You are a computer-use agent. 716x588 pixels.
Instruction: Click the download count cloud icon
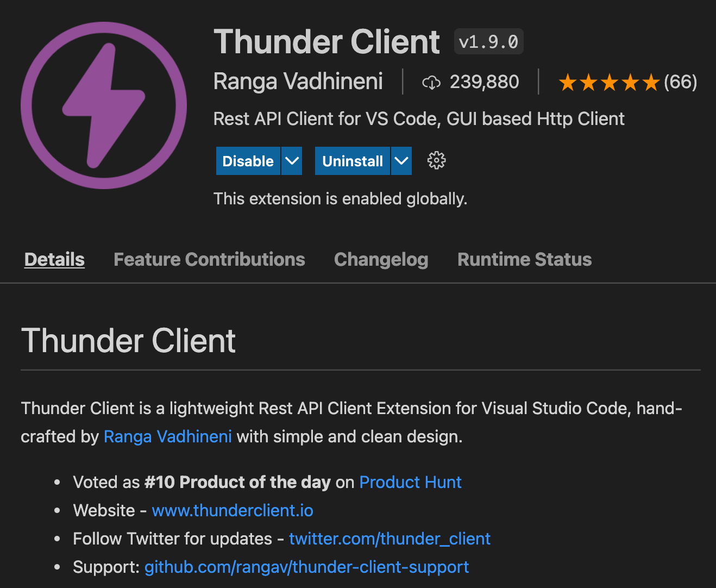tap(431, 83)
